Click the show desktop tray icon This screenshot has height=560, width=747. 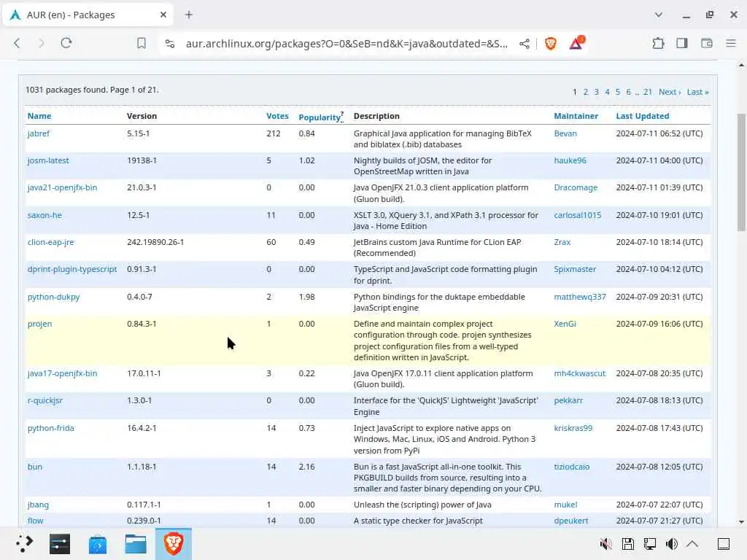click(x=724, y=543)
